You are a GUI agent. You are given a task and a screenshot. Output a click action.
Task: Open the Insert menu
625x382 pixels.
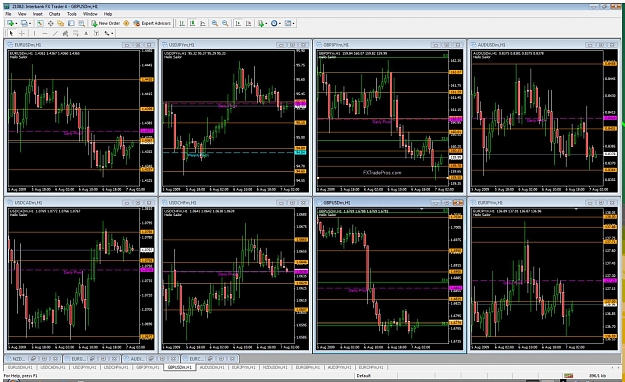click(x=37, y=14)
